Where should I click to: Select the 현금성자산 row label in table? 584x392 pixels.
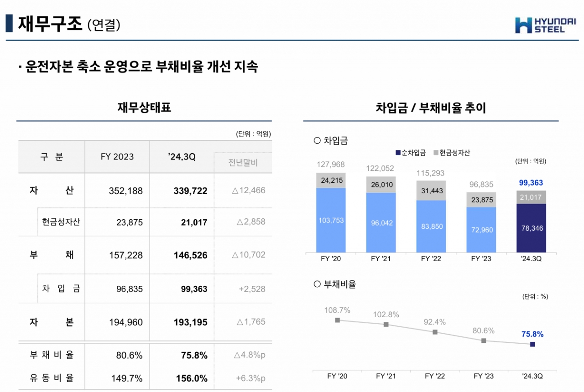pyautogui.click(x=61, y=222)
